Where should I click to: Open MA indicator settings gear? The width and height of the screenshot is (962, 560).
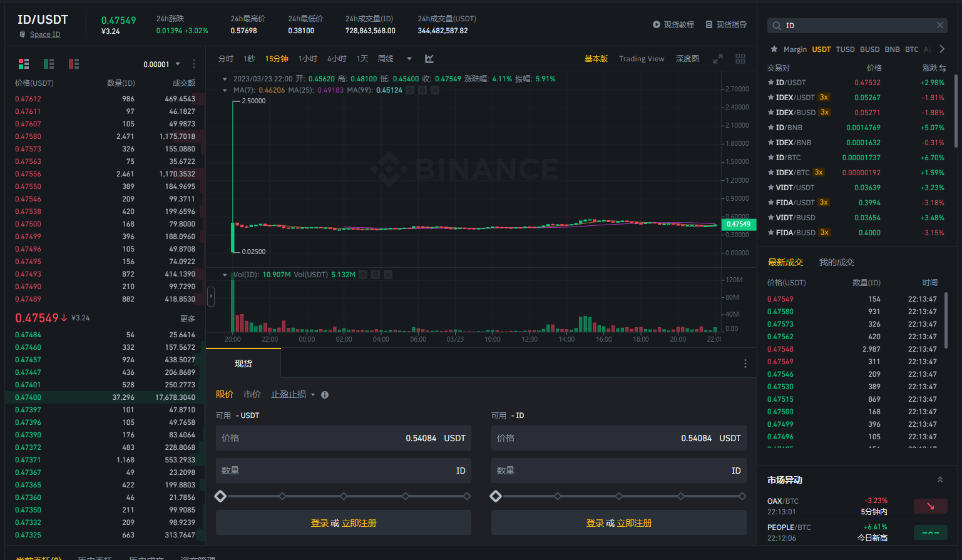422,90
